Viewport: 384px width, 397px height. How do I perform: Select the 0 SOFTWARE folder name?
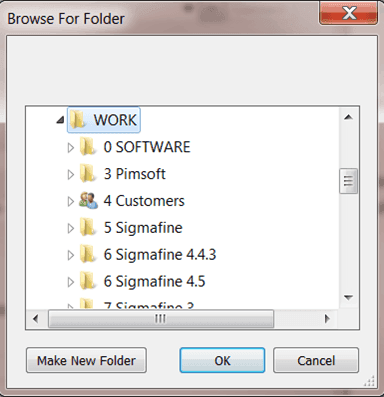[147, 147]
